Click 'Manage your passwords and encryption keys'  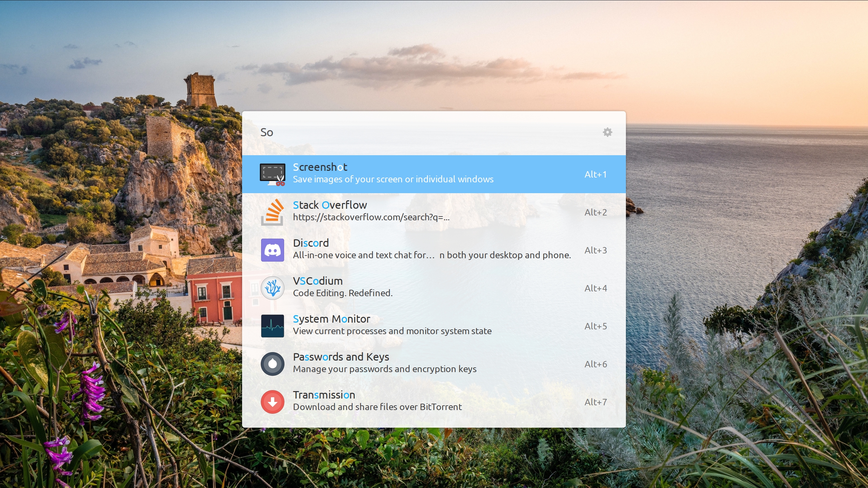(385, 369)
